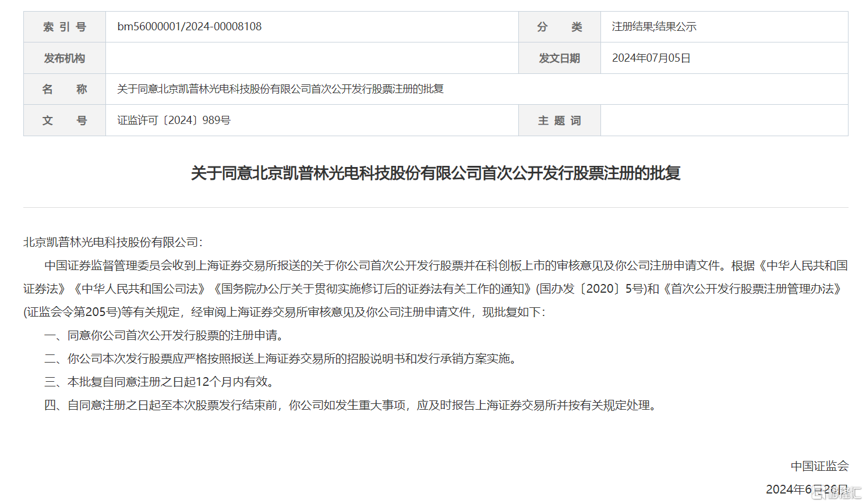The image size is (866, 504).
Task: Click the paragraph starting 中国证券监督管理委员会收到
Action: pos(436,289)
